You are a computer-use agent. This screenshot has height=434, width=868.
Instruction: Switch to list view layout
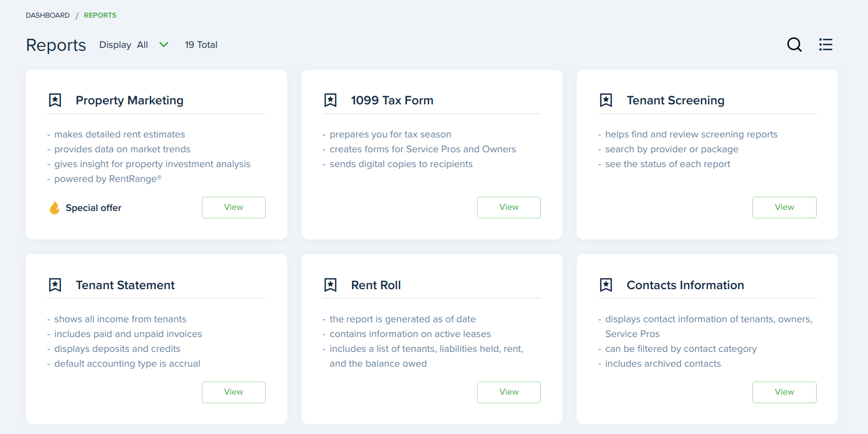[825, 44]
